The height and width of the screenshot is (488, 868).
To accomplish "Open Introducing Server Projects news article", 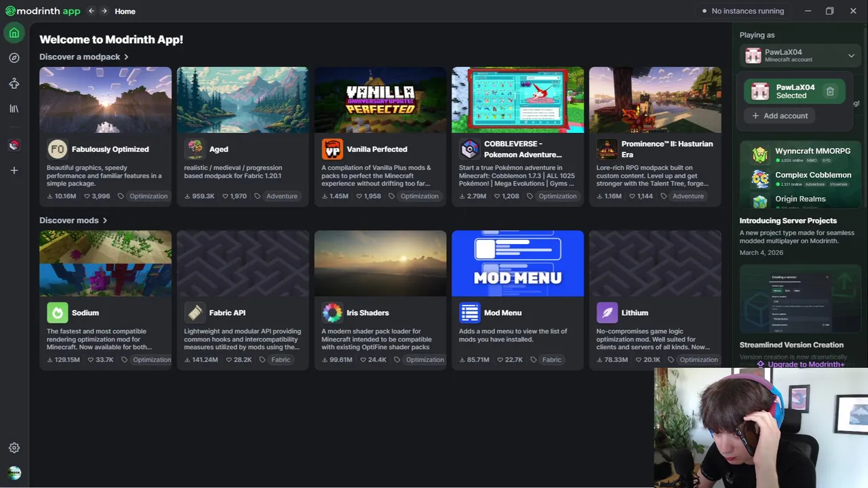I will click(x=788, y=220).
